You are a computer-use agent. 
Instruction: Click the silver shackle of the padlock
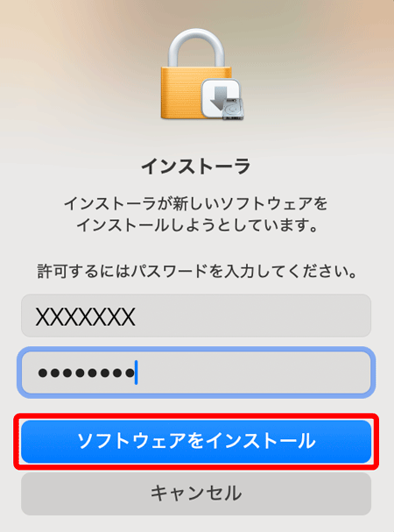pyautogui.click(x=196, y=47)
